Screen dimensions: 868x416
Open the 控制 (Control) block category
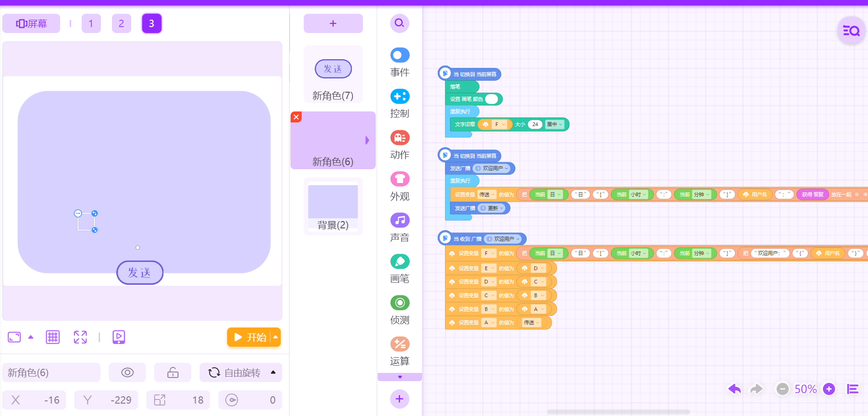[400, 104]
